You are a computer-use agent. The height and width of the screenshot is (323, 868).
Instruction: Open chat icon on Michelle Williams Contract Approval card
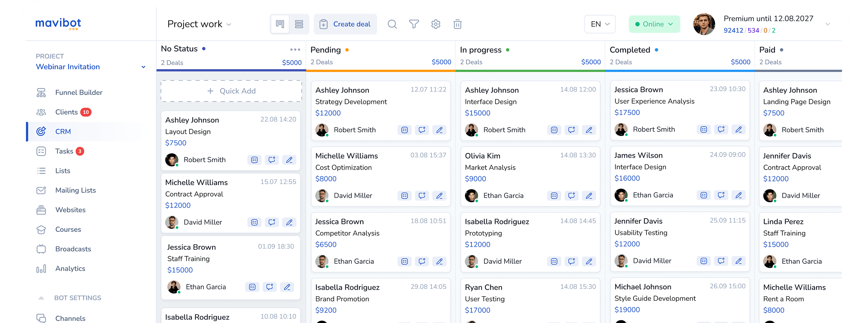click(x=272, y=222)
